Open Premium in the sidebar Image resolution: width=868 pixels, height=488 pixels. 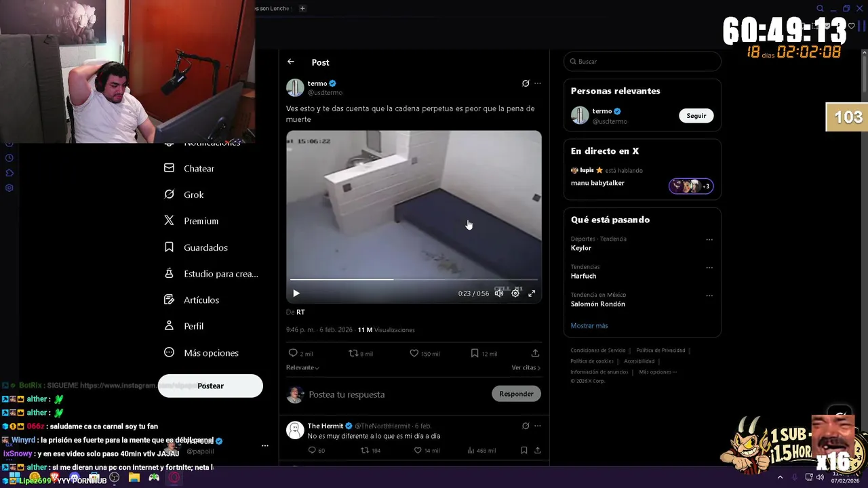click(x=192, y=221)
